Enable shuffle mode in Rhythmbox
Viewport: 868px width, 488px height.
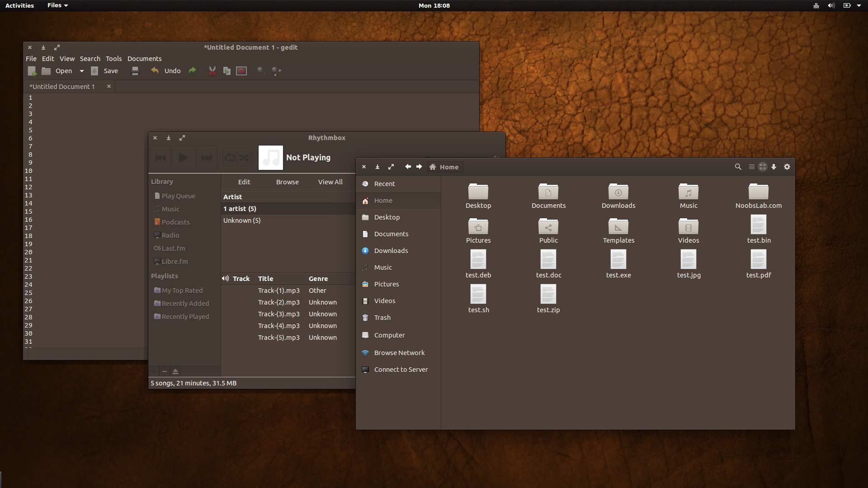coord(244,157)
